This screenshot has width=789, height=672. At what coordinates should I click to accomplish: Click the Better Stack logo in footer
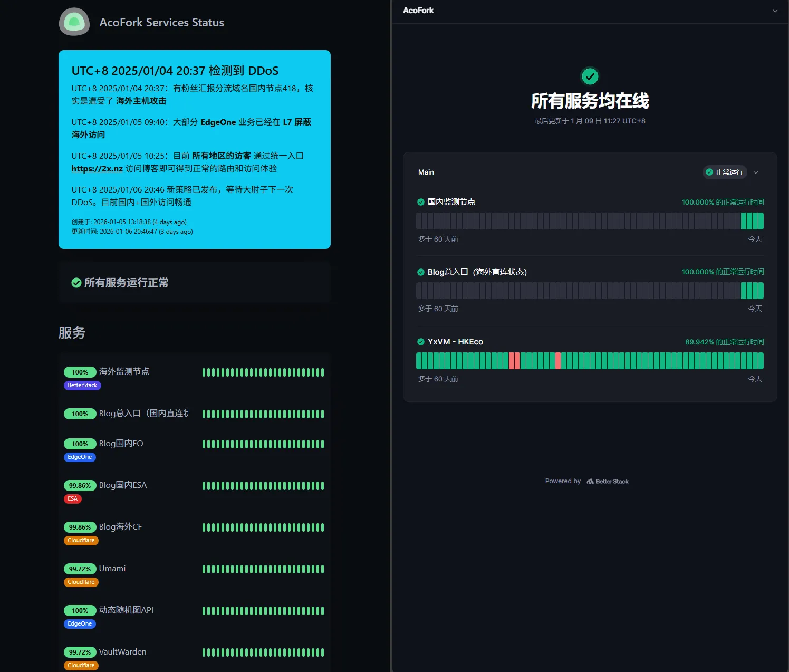tap(608, 481)
